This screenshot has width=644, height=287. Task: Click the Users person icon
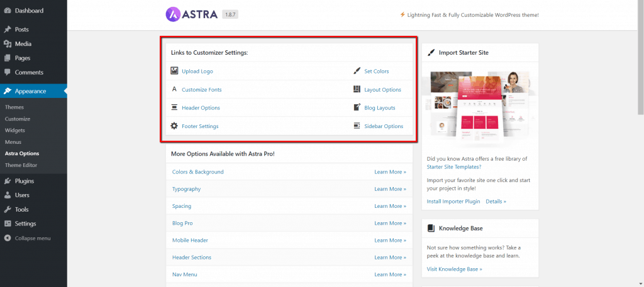[x=8, y=195]
